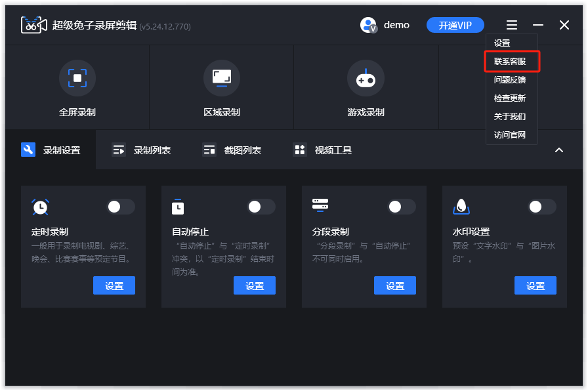Click the 分段录制 card title
Viewport: 588px width, 391px height.
click(x=330, y=232)
